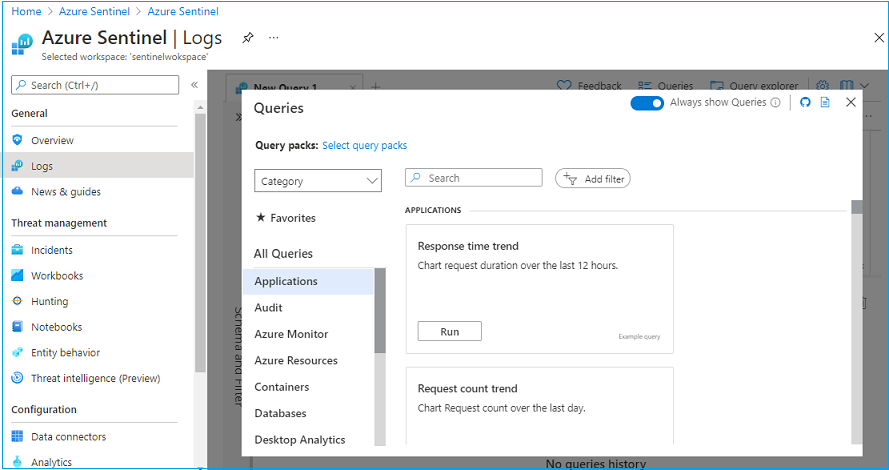Open the ellipsis menu beside the pin
The width and height of the screenshot is (889, 470).
pos(274,38)
